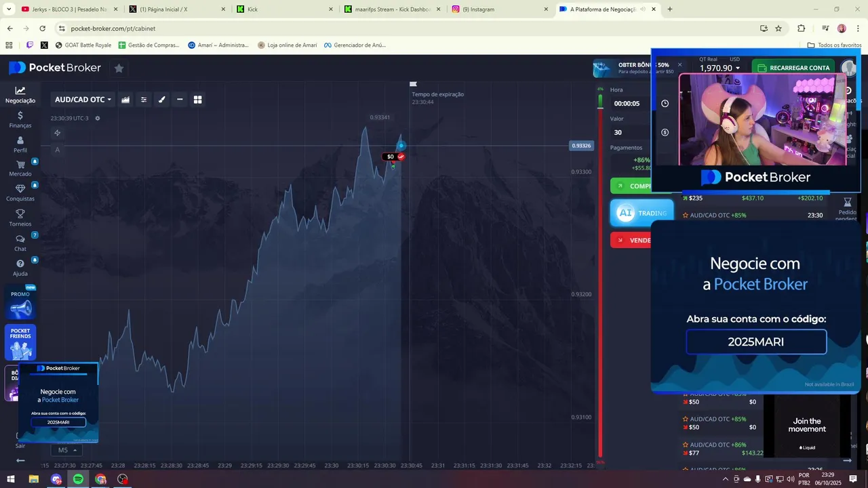Screen dimensions: 868x488
Task: Select the AUD/CAD OTC +85% 23:30 trade
Action: (753, 215)
